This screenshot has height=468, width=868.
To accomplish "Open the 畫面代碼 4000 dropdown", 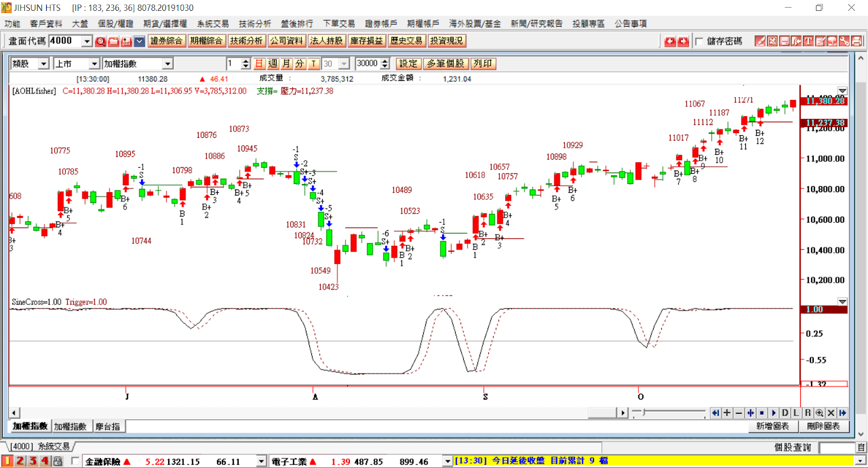I will [87, 41].
